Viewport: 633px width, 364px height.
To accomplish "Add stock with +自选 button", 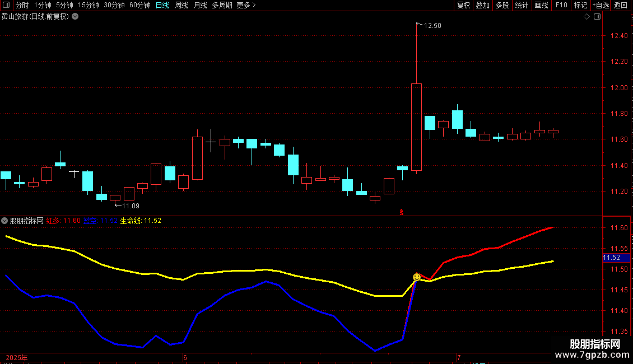I will [x=601, y=5].
